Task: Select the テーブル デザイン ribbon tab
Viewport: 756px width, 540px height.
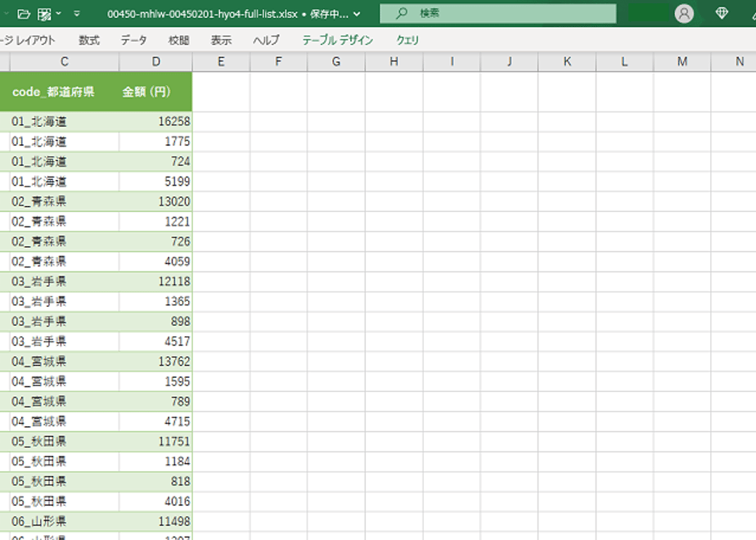Action: [337, 41]
